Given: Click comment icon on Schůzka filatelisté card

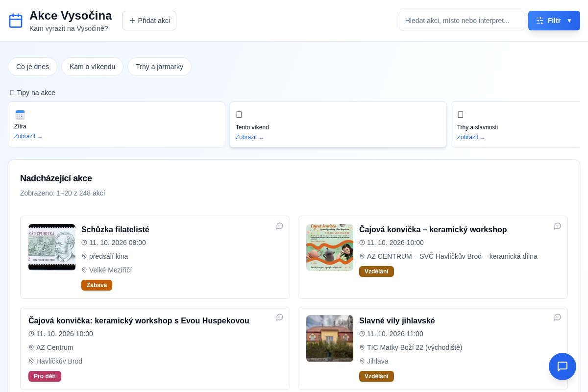Looking at the screenshot, I should point(280,226).
